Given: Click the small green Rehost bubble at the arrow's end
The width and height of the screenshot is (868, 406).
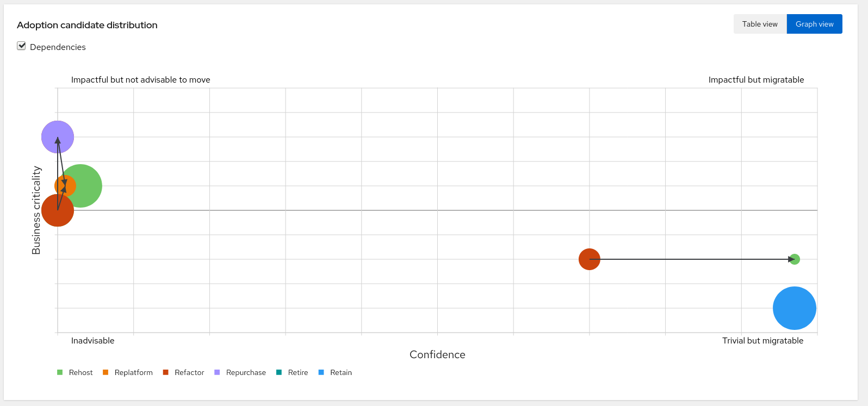Looking at the screenshot, I should pos(795,259).
